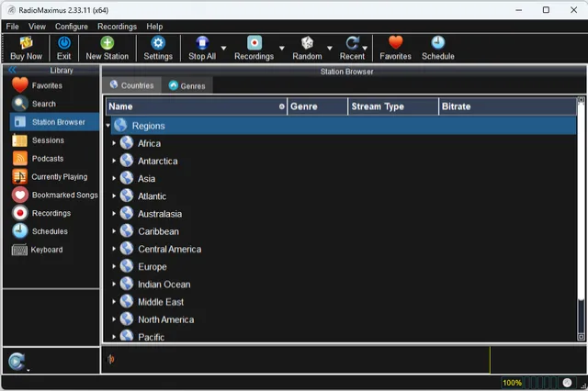
Task: Click the Buy Now toolbar icon
Action: click(x=26, y=43)
